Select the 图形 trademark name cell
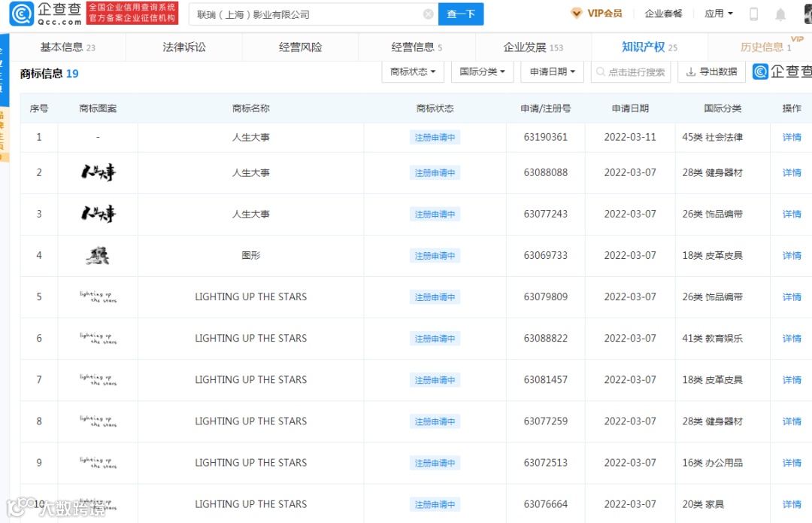This screenshot has width=812, height=523. (250, 255)
